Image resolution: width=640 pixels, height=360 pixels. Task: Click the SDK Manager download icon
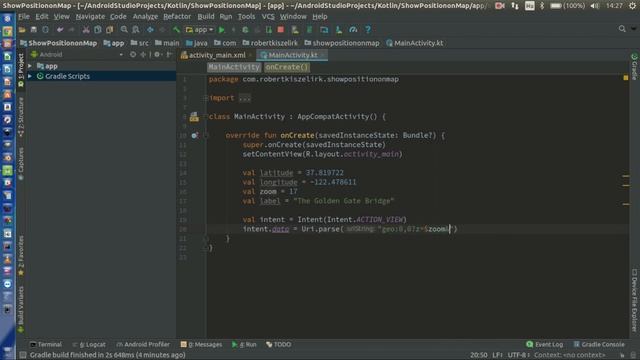[x=339, y=30]
